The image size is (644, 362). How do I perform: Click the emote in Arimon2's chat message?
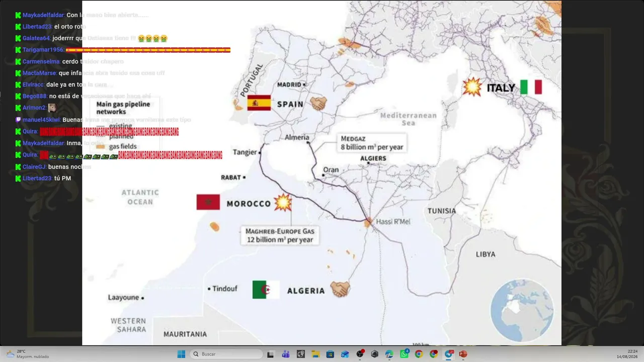coord(52,108)
